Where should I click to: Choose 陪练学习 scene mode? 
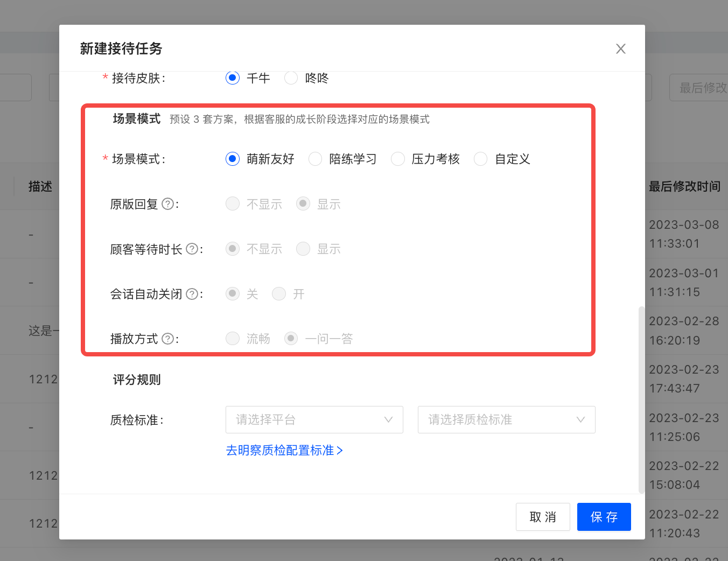316,159
